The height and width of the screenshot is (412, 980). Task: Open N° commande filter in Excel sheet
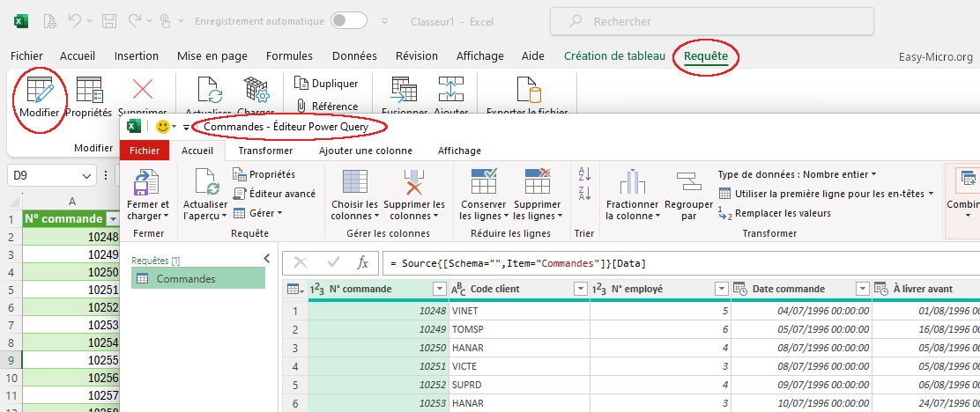point(113,219)
